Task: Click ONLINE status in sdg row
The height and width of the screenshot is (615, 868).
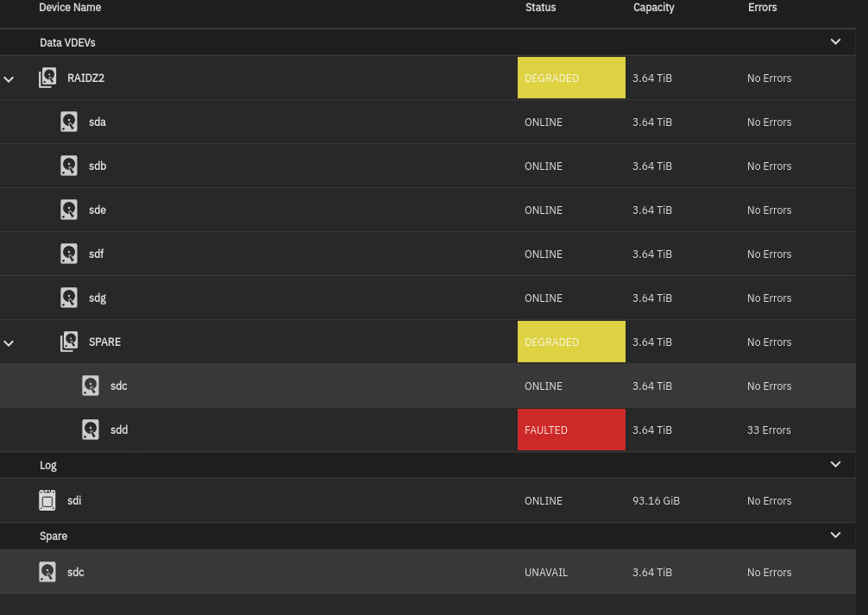Action: pos(543,298)
